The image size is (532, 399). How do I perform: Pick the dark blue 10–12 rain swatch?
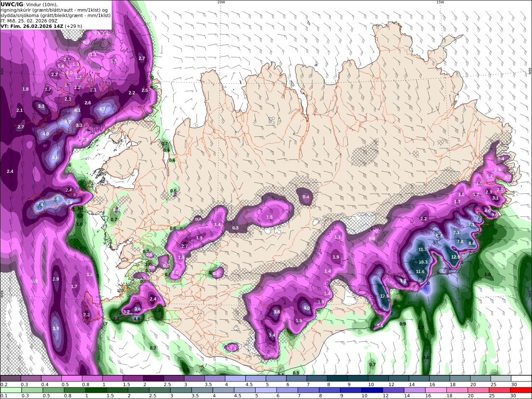pyautogui.click(x=371, y=390)
